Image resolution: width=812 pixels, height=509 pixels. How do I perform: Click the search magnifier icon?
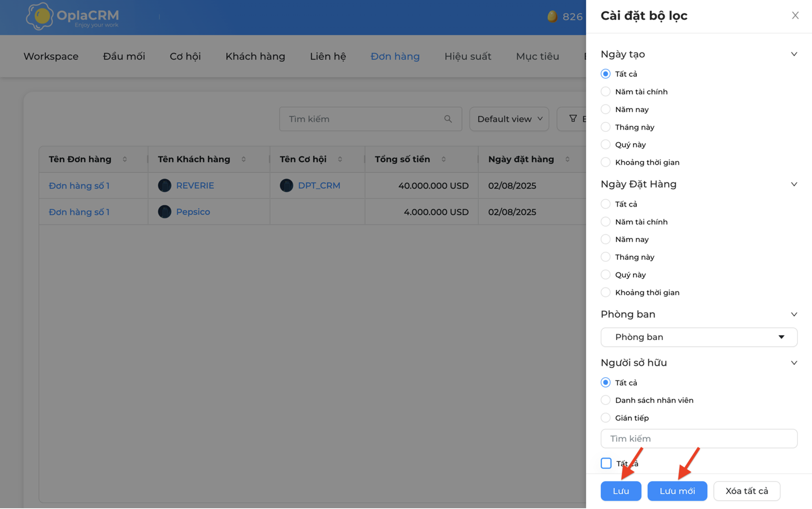(448, 119)
